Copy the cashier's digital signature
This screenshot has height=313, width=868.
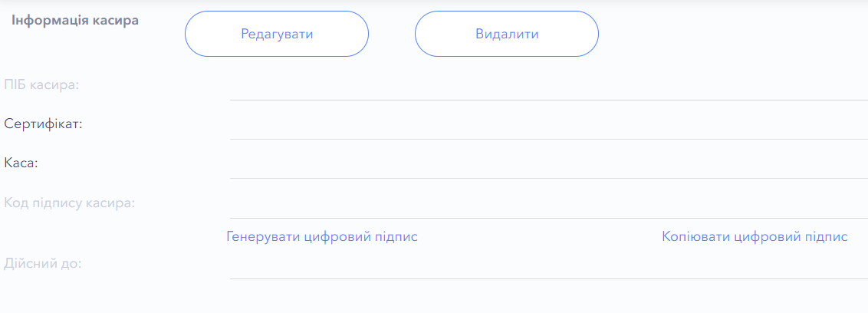pos(755,236)
